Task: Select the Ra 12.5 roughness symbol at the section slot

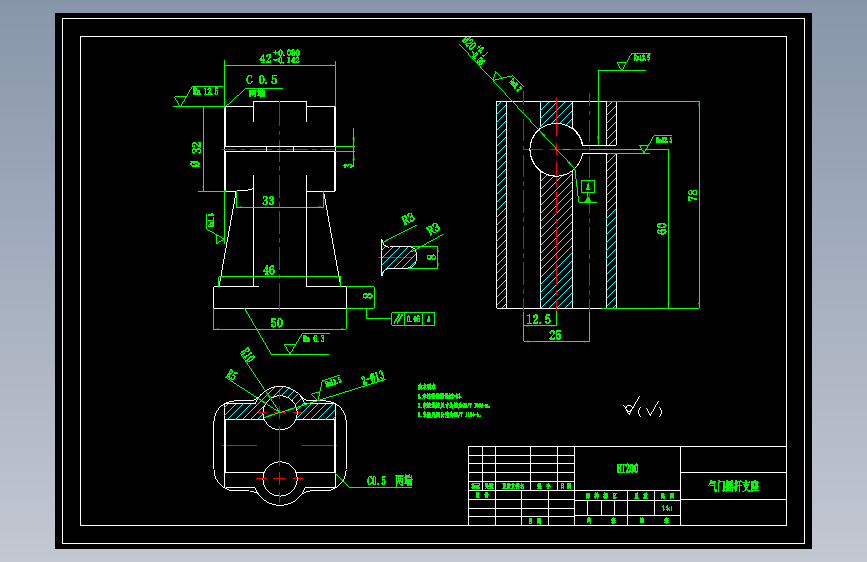Action: click(656, 143)
